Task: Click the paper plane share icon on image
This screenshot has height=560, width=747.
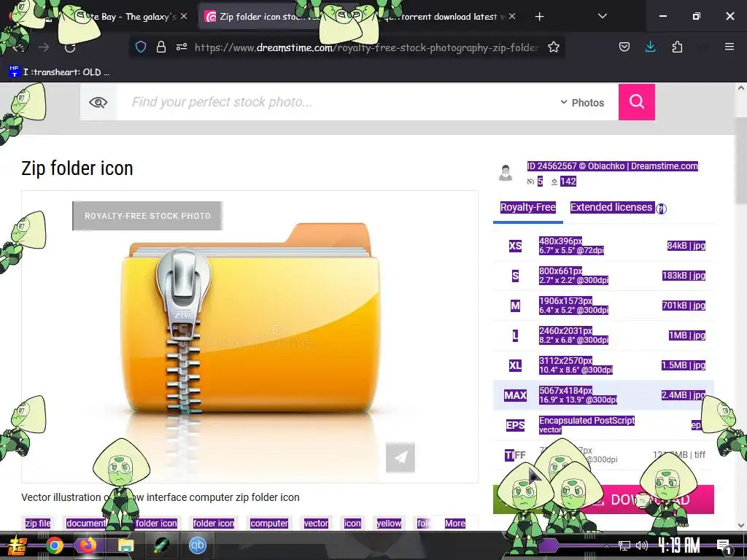Action: point(400,457)
